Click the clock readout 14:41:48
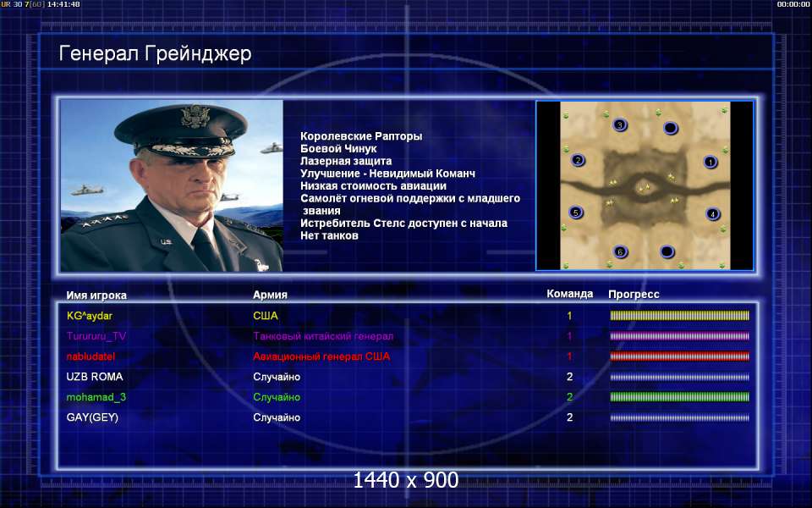 63,4
